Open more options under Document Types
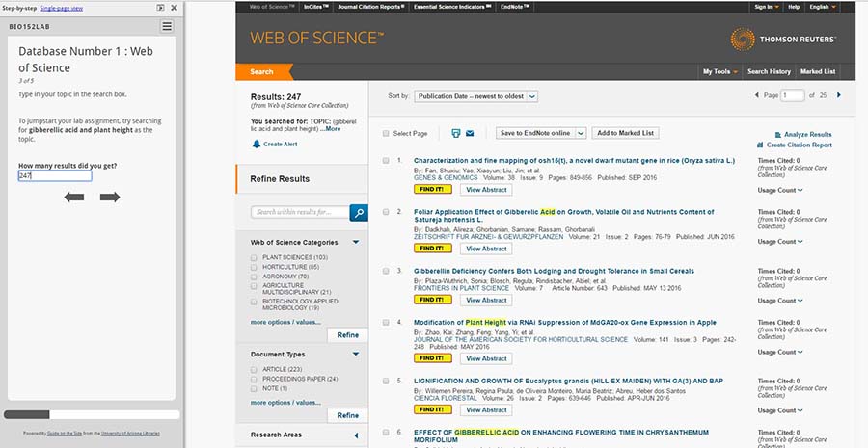The image size is (868, 448). [x=285, y=403]
